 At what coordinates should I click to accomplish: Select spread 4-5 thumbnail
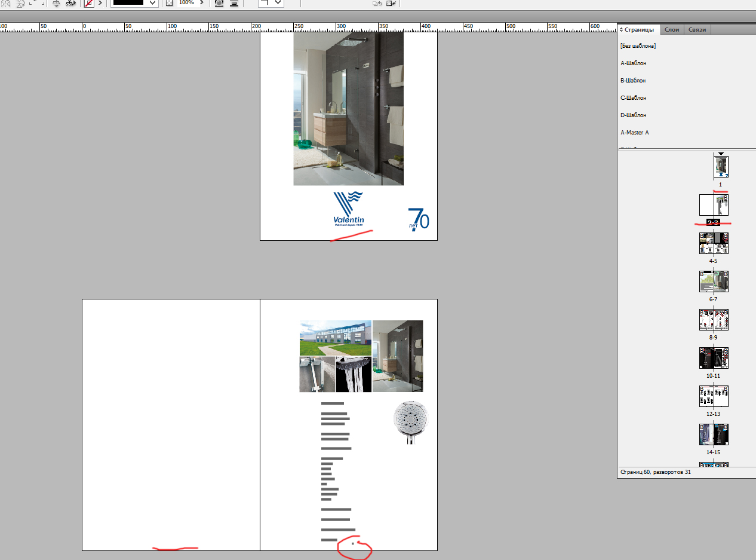tap(714, 243)
